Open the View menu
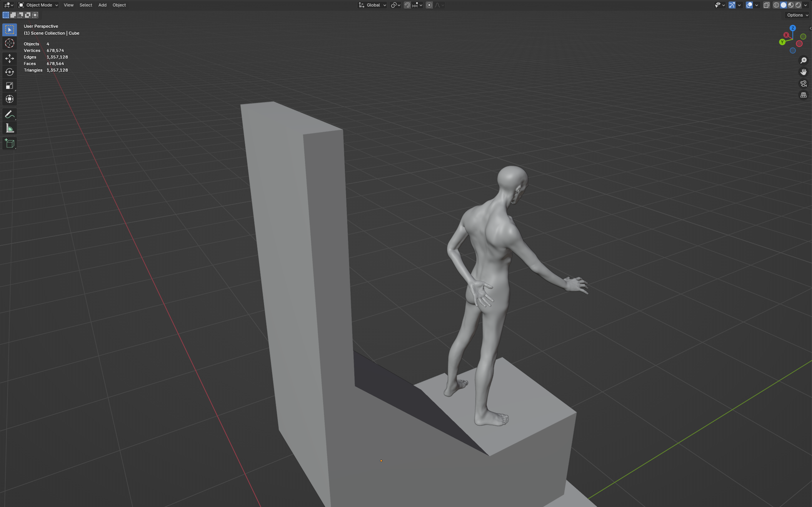 click(68, 5)
